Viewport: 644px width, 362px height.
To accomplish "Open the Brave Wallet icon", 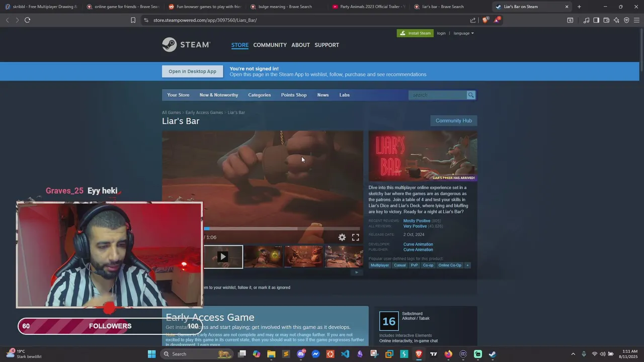I will 606,20.
